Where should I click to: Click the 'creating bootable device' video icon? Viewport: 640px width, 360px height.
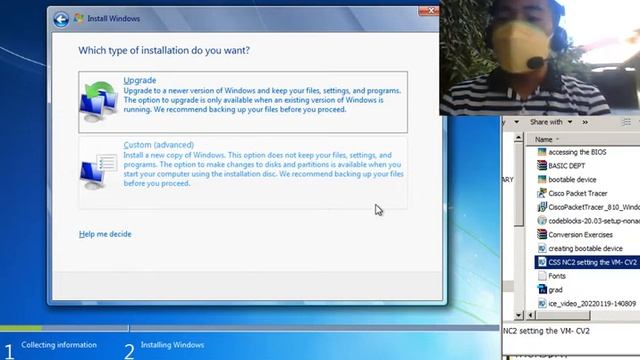click(x=542, y=248)
